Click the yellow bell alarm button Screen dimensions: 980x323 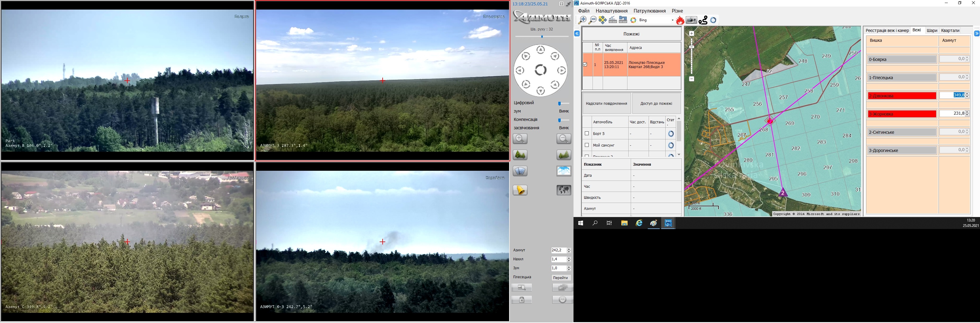(520, 190)
